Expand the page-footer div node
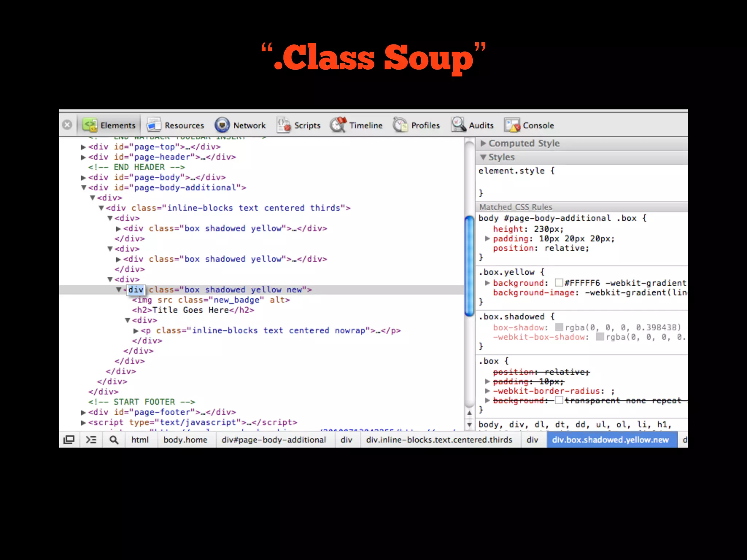 pos(83,413)
